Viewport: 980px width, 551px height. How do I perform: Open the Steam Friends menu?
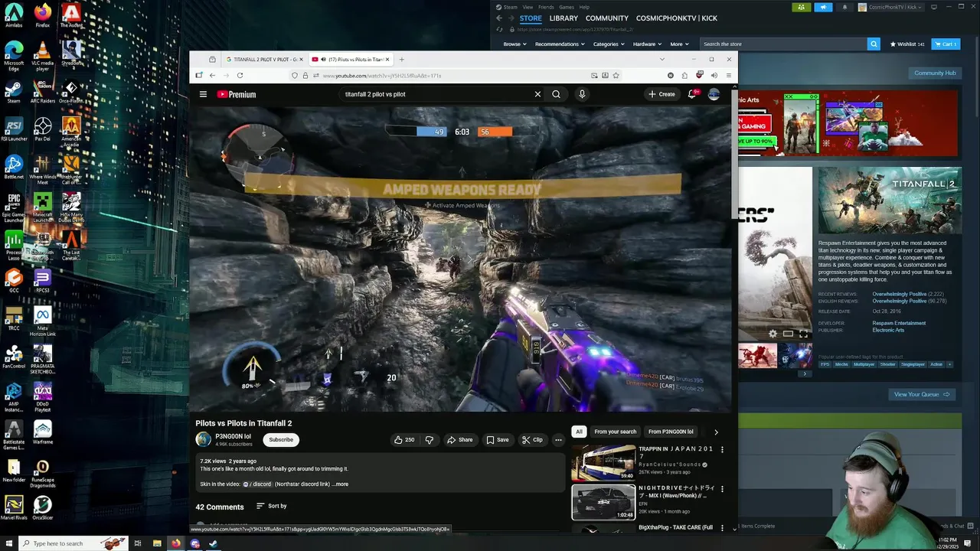click(546, 7)
